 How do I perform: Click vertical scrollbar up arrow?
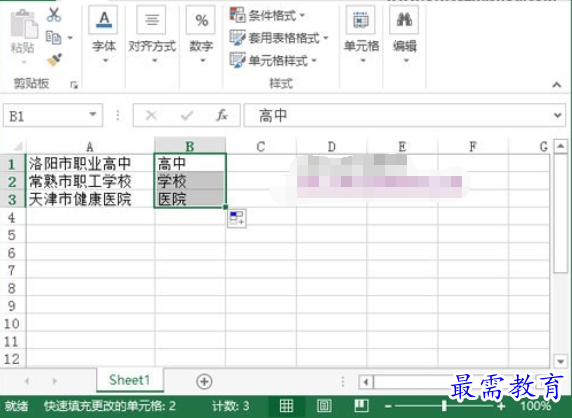pyautogui.click(x=560, y=146)
